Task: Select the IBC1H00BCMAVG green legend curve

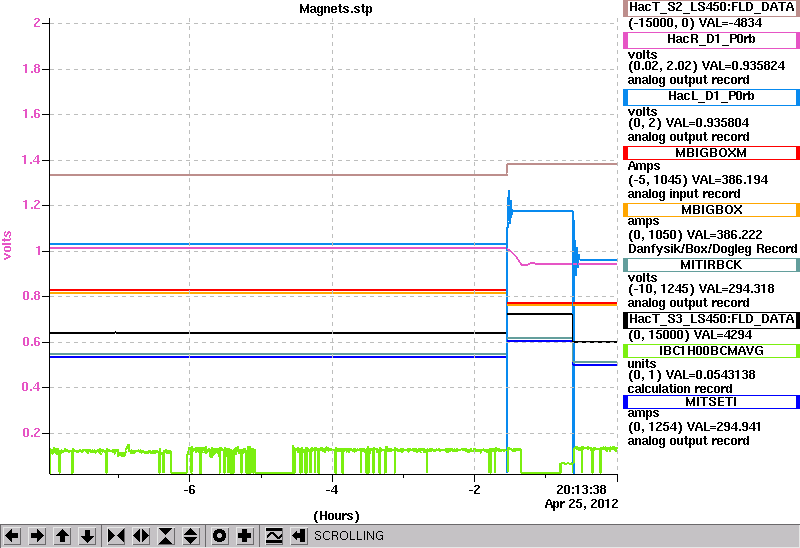Action: [711, 351]
